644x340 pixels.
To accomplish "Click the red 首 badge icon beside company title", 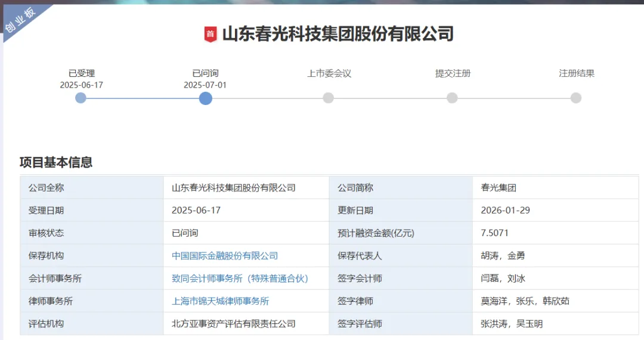I will pyautogui.click(x=210, y=34).
